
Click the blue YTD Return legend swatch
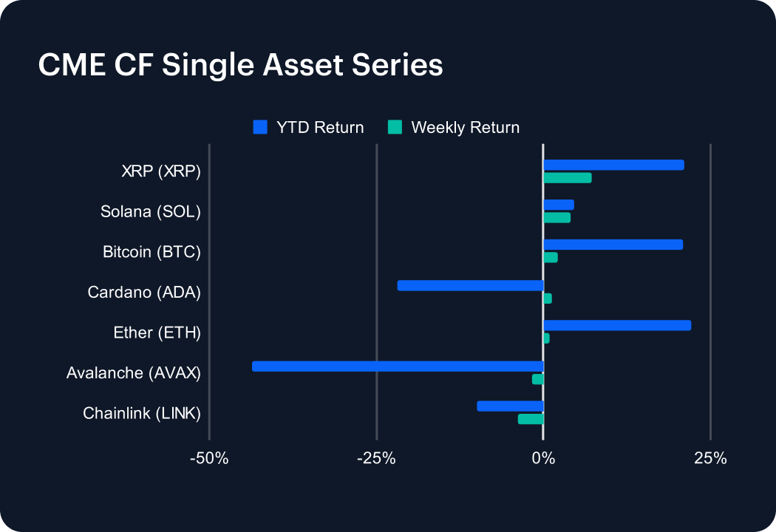259,127
